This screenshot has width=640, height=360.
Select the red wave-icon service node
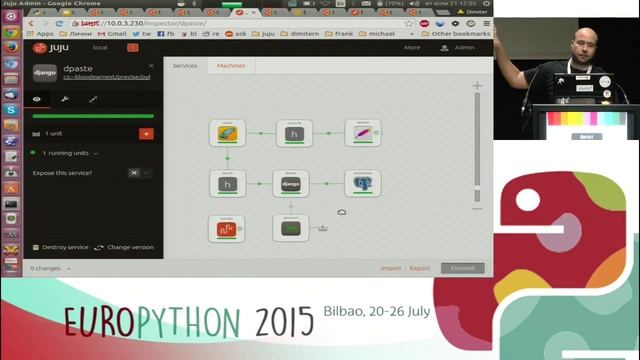coord(227,229)
